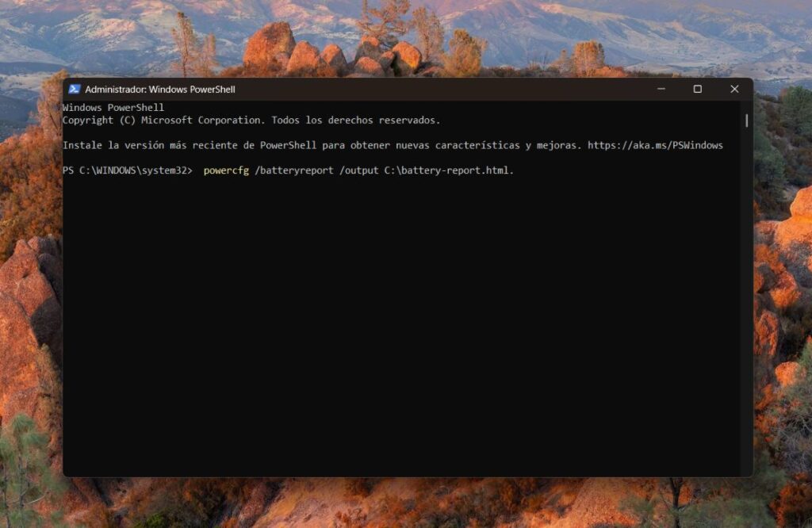Screen dimensions: 812x528
Task: Click the X close icon
Action: coord(735,89)
